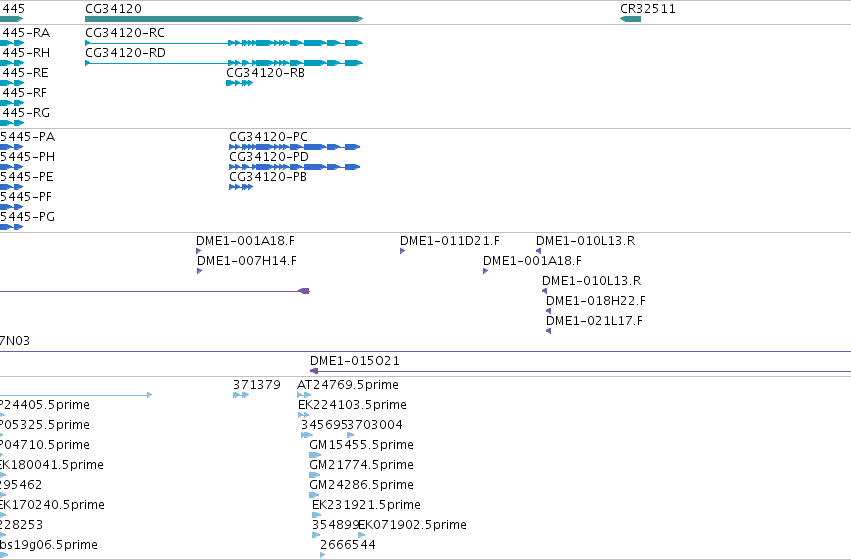
Task: Click the CR32511 gene arrow glyph
Action: [630, 19]
